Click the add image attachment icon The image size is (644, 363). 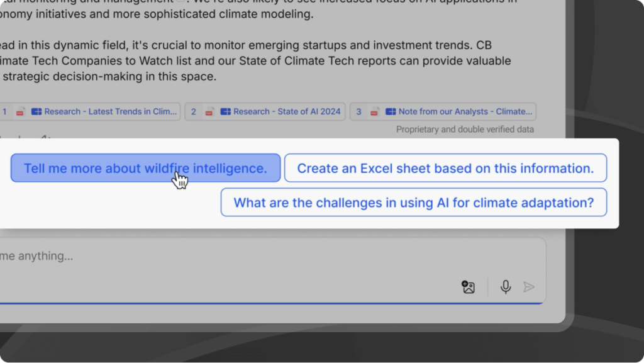coord(468,287)
